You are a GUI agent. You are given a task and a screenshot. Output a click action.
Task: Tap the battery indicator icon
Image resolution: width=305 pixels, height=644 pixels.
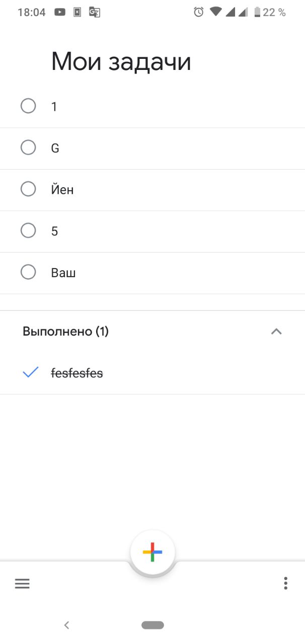tap(257, 12)
